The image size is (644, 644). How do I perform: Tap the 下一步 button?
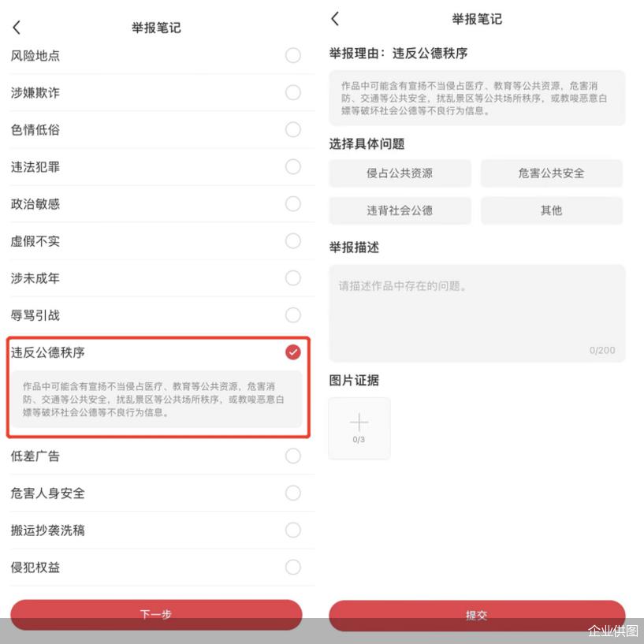pos(156,614)
